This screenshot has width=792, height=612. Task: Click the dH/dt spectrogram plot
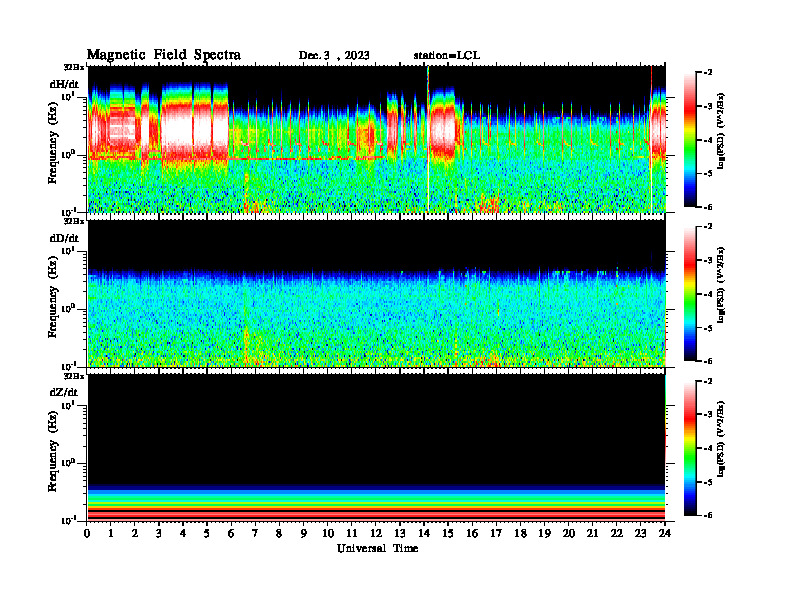tap(377, 139)
